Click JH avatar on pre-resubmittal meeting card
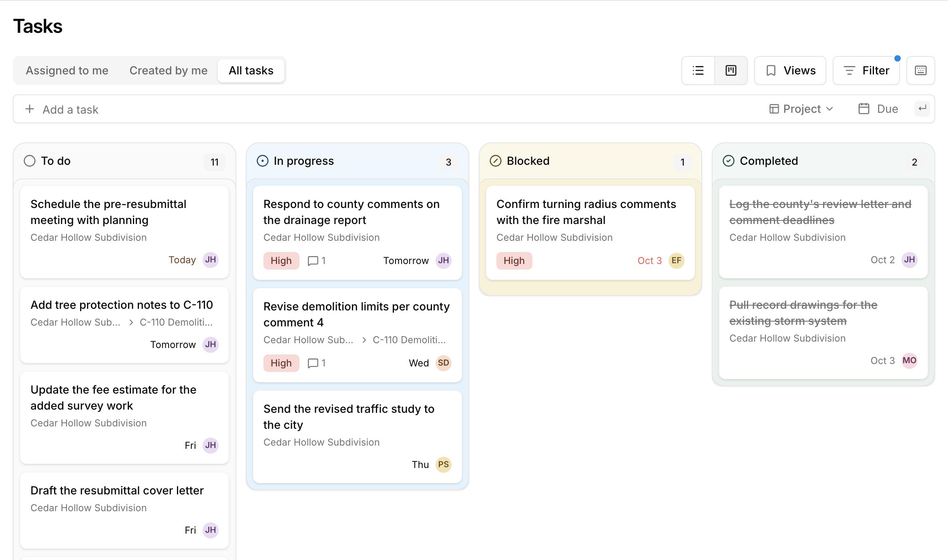This screenshot has height=560, width=948. tap(211, 260)
